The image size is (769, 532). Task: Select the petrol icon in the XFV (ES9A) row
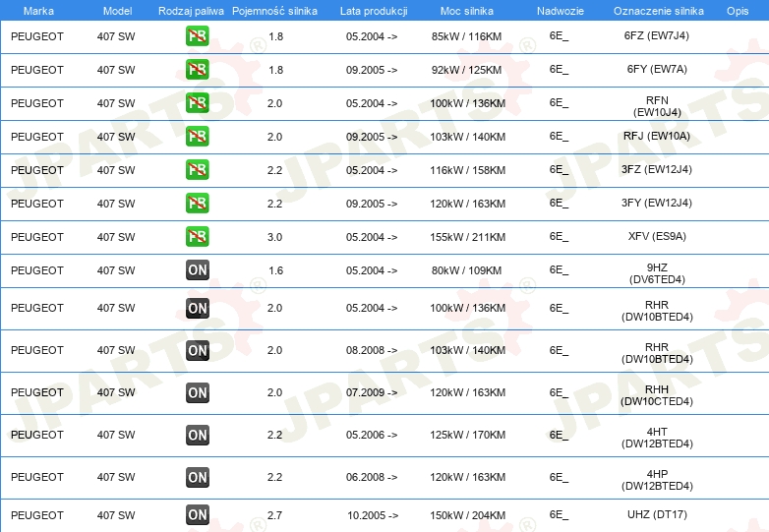[197, 236]
